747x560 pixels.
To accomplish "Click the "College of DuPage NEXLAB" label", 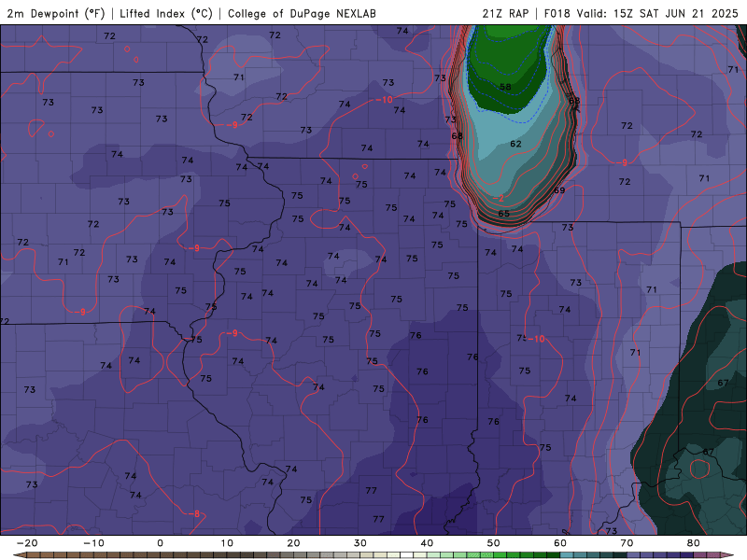I will [x=302, y=13].
